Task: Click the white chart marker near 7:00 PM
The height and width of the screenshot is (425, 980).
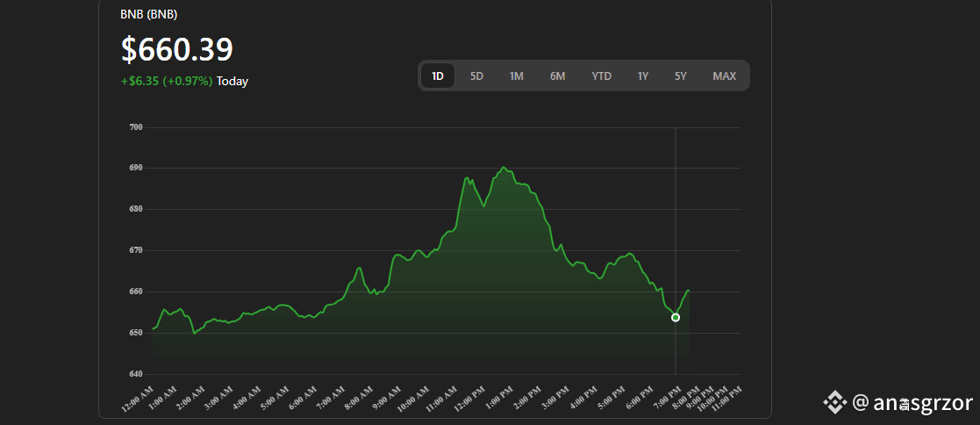Action: tap(676, 317)
